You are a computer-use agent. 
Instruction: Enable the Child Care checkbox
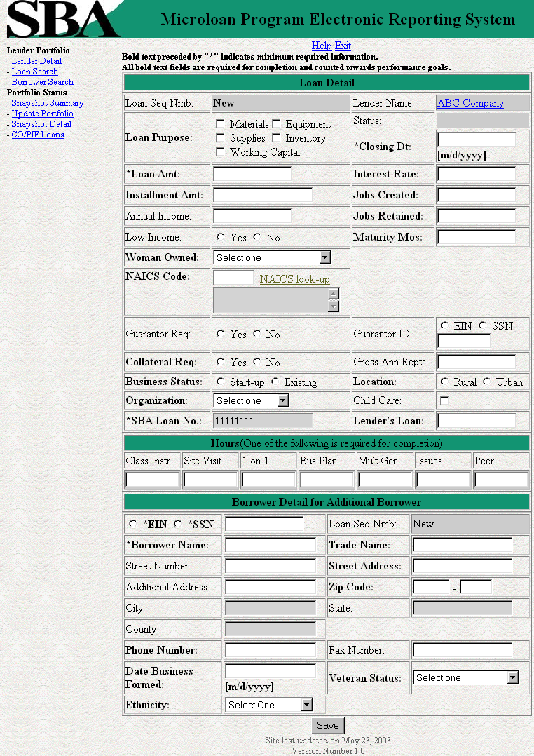(444, 400)
